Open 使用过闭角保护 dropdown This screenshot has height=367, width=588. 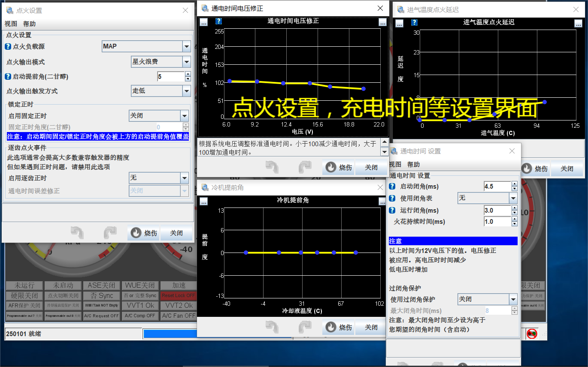513,299
